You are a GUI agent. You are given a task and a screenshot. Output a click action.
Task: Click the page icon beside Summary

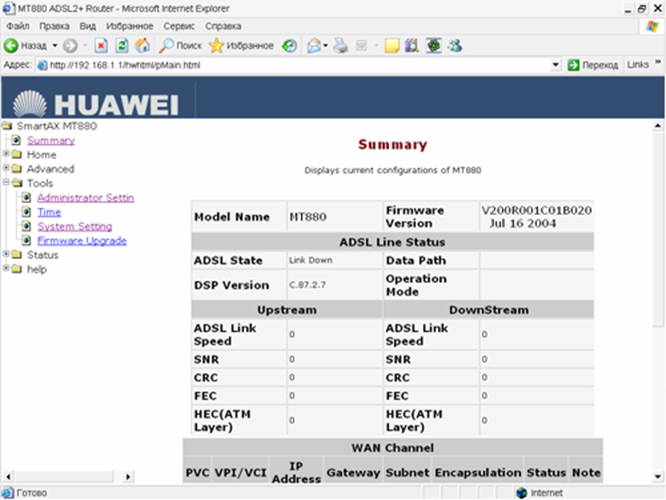click(x=16, y=140)
